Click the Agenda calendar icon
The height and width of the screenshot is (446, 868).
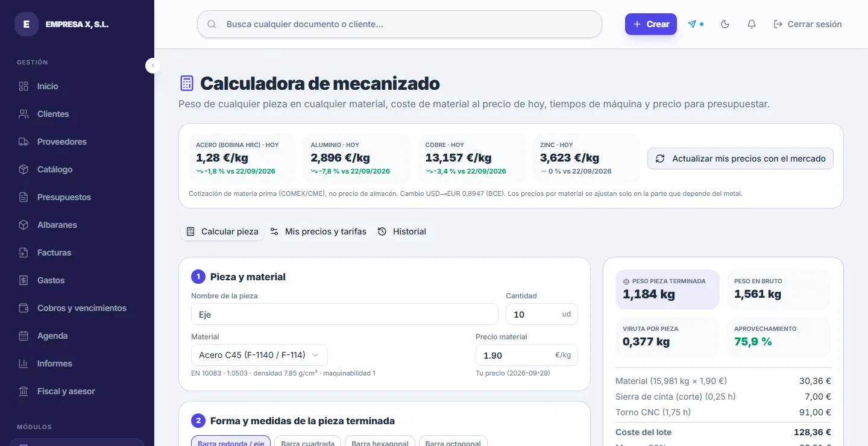(x=24, y=336)
